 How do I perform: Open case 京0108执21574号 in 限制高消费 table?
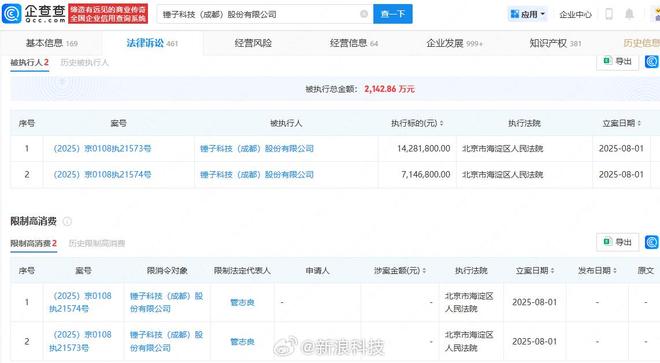tap(80, 302)
